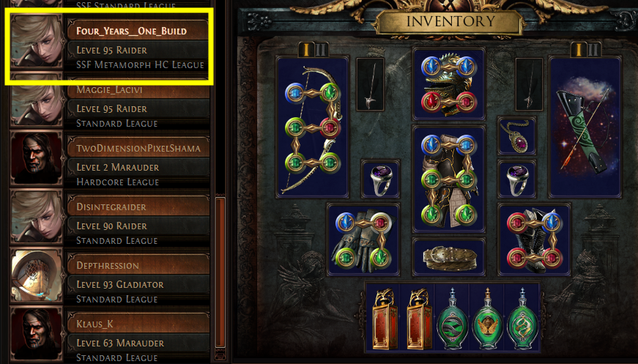Select the gloves item slot

[x=363, y=240]
